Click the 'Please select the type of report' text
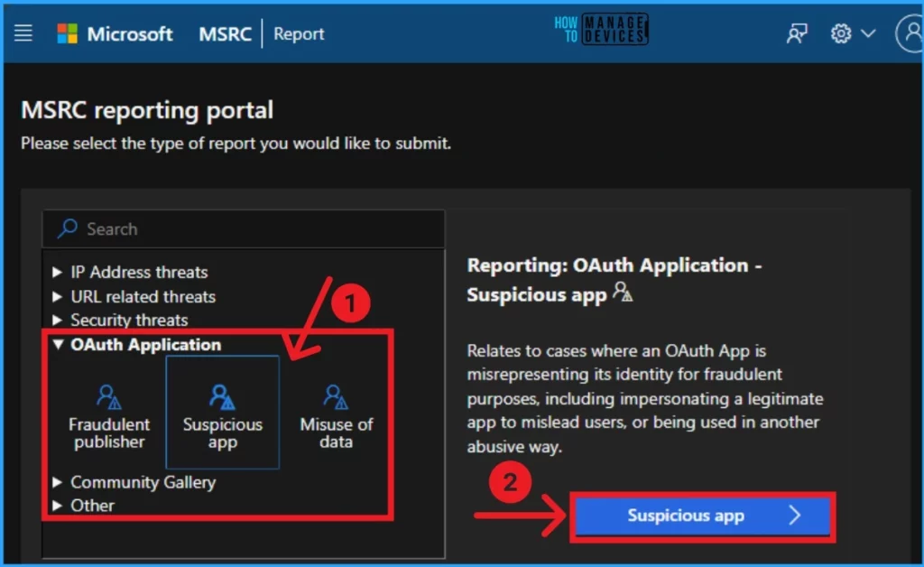924x567 pixels. coord(236,144)
